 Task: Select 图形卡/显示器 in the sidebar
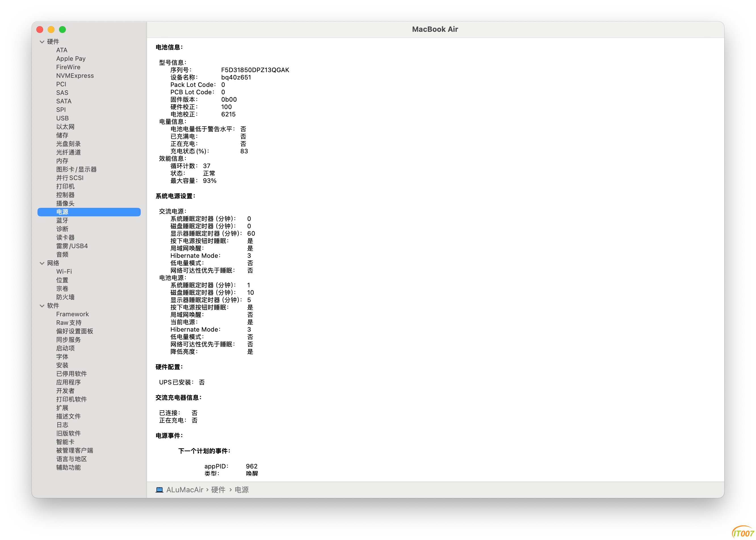76,169
